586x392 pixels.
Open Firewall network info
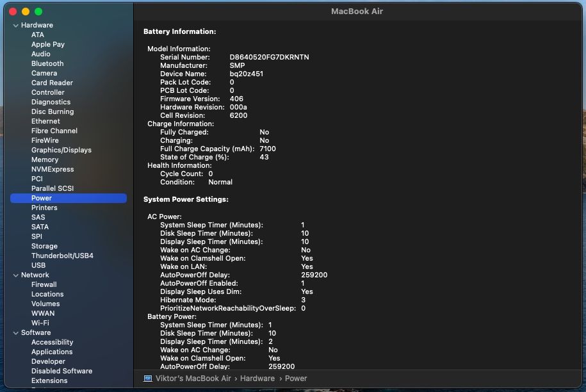(44, 284)
